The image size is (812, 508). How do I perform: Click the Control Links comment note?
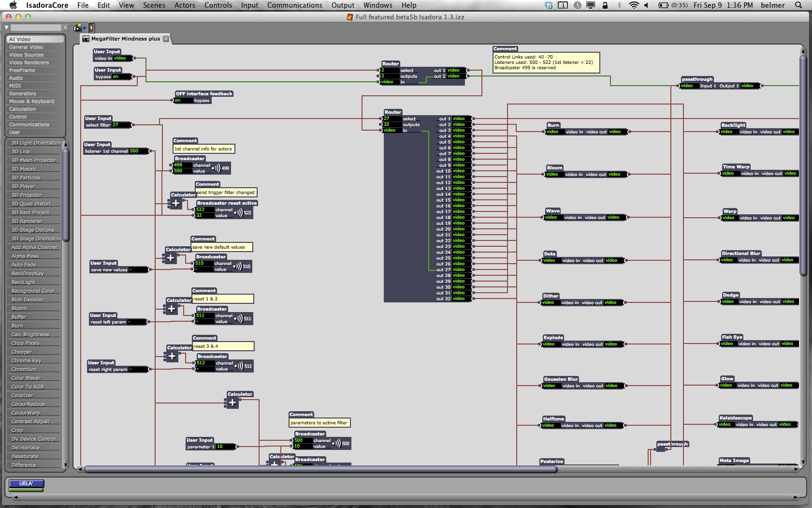546,62
